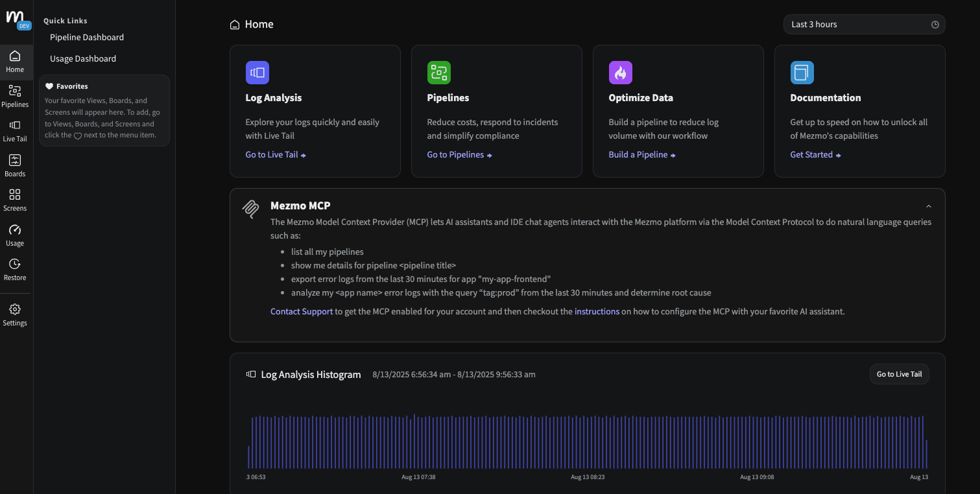The width and height of the screenshot is (980, 494).
Task: Open Pipeline Dashboard quick link
Action: click(x=87, y=37)
